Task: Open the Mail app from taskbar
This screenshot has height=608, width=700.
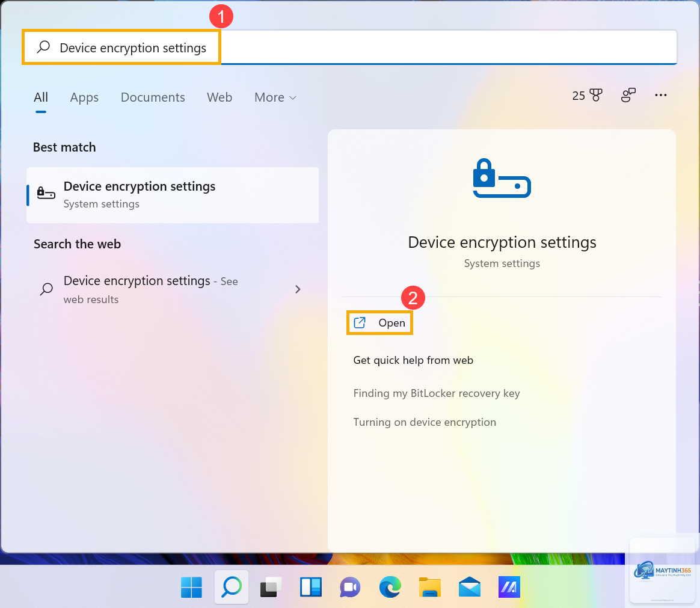Action: click(470, 587)
